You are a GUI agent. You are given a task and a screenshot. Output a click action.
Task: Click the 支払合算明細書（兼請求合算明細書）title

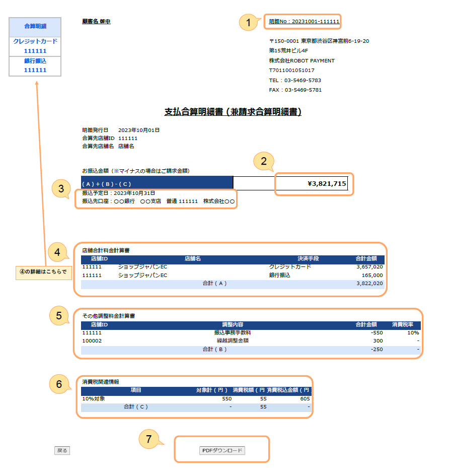tap(233, 112)
